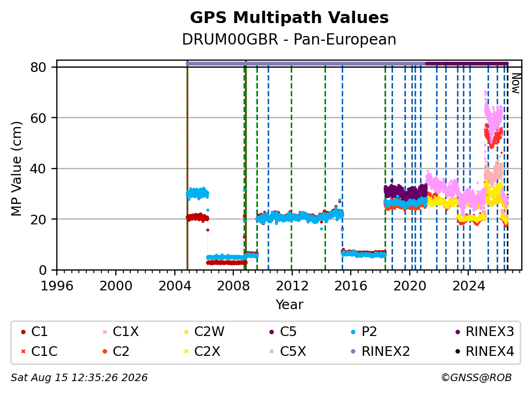532x394 pixels.
Task: Click the 1996 x-axis tick label
Action: 57,286
